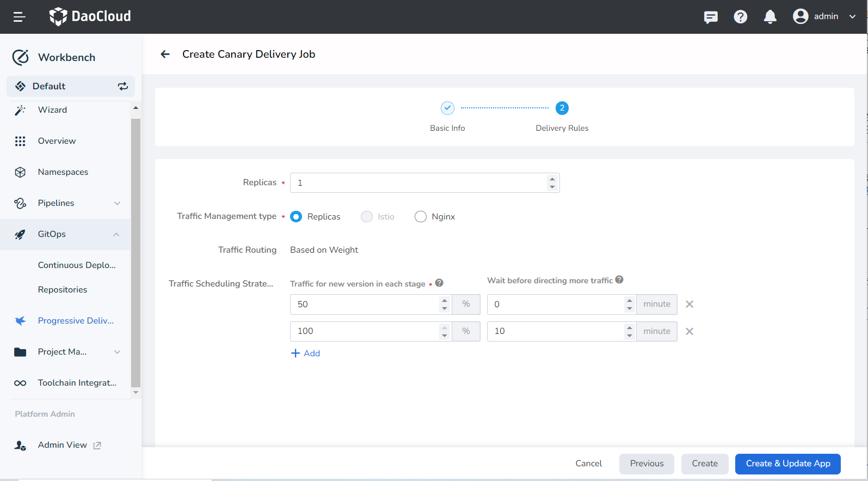Choose the Istio radio option
This screenshot has width=868, height=481.
tap(367, 217)
